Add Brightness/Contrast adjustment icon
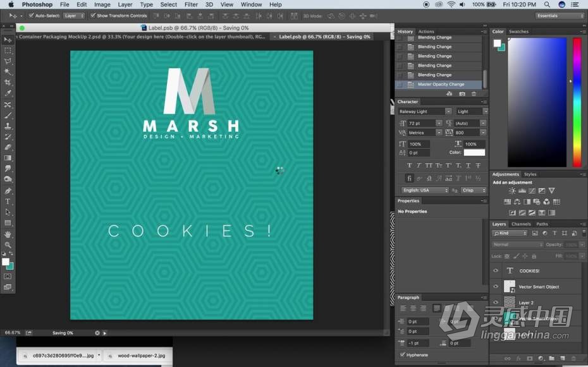588x367 pixels. (x=512, y=191)
